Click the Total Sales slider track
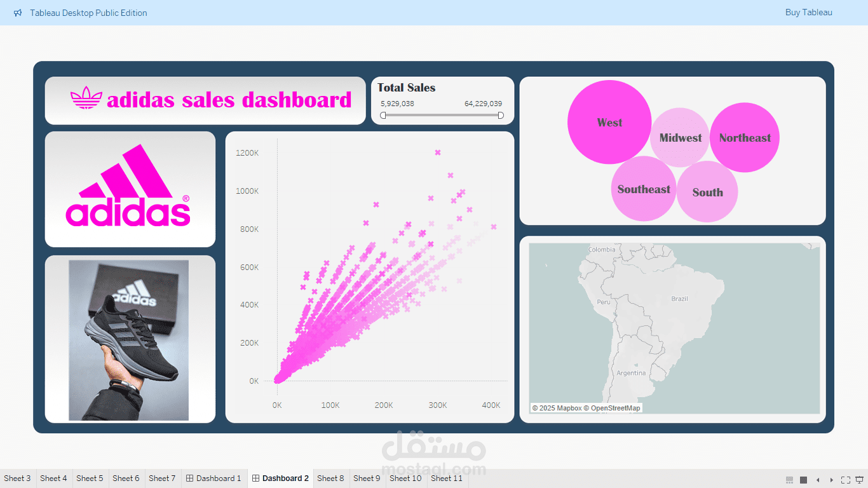 442,115
